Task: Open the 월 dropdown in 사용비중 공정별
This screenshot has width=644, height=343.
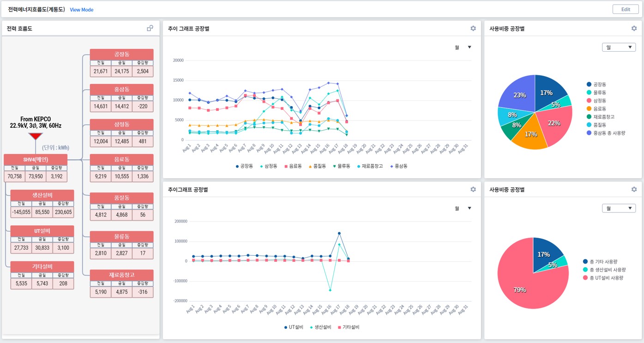Action: [x=619, y=209]
